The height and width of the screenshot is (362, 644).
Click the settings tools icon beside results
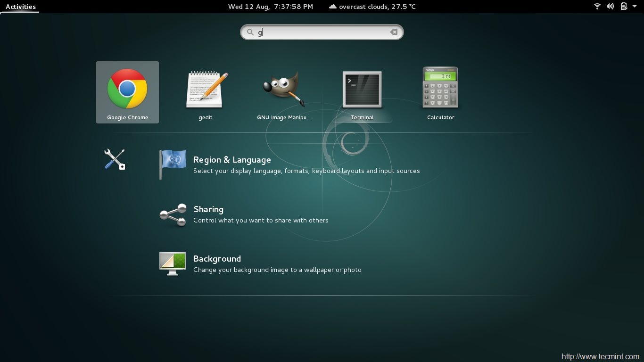[114, 158]
